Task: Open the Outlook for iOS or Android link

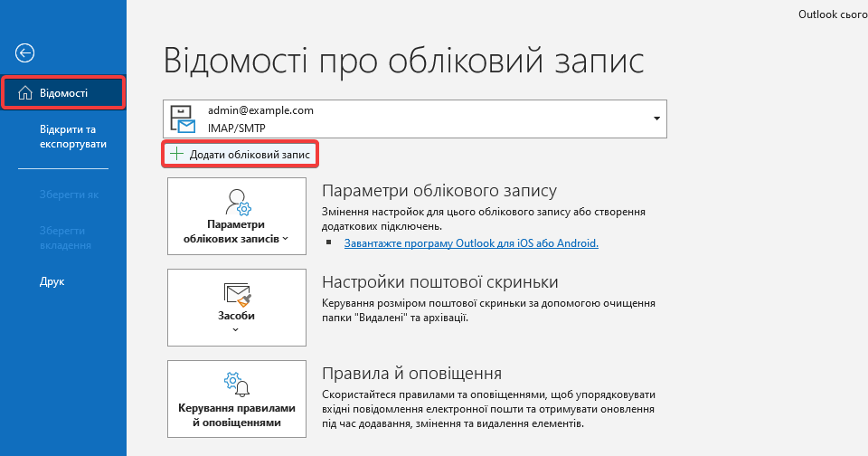Action: pyautogui.click(x=471, y=243)
